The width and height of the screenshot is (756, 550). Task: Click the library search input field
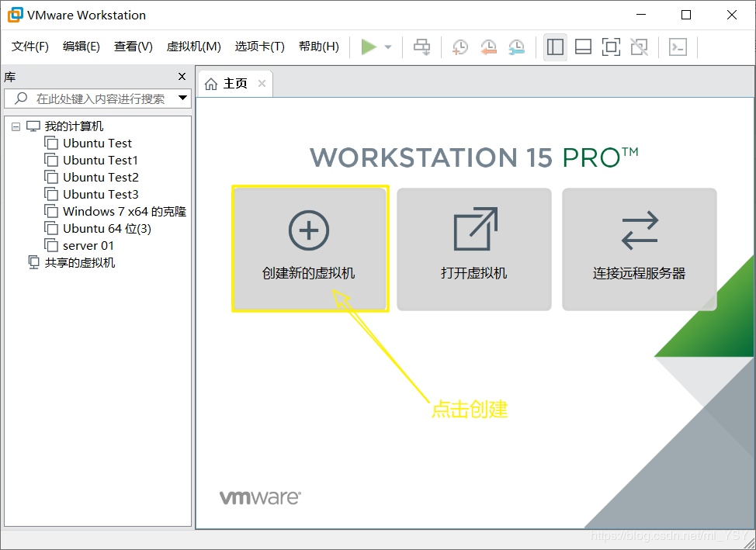click(100, 99)
